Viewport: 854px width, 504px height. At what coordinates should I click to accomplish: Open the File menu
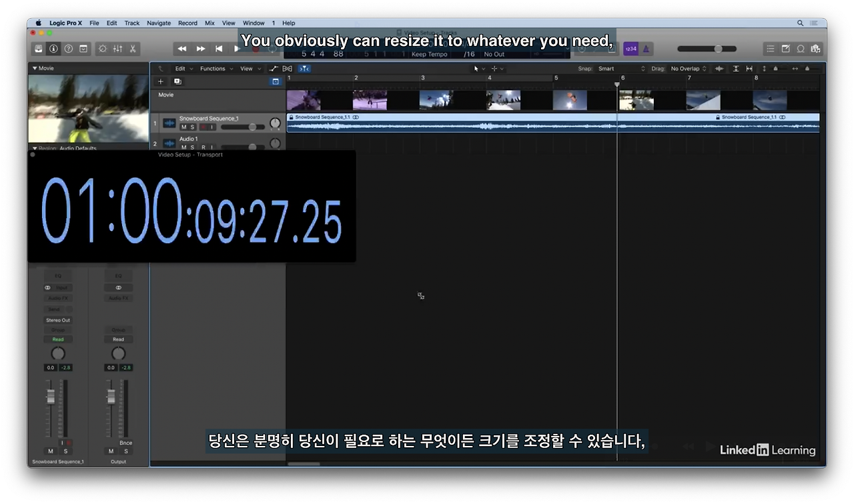[x=94, y=23]
